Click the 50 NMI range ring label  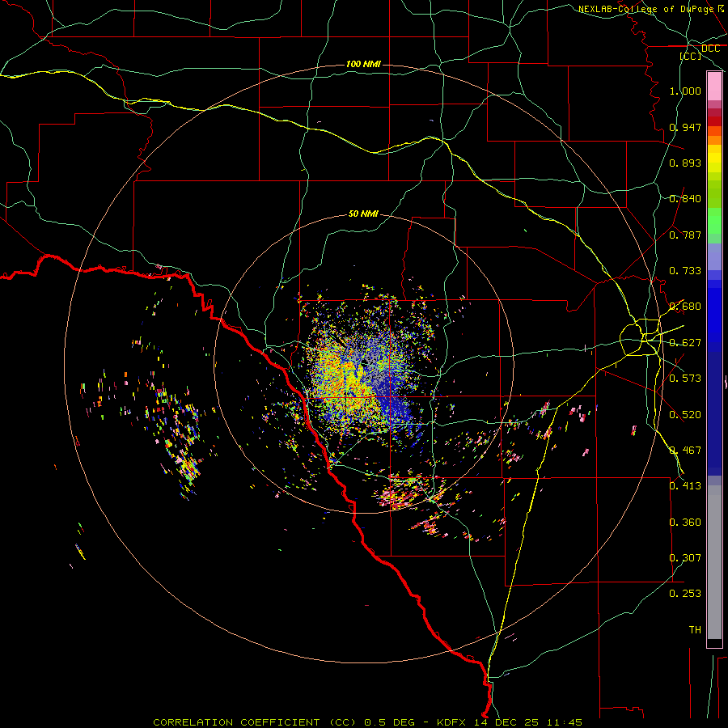click(363, 214)
